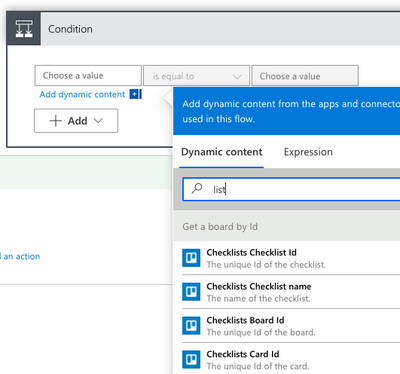This screenshot has height=374, width=400.
Task: Click the Condition step icon
Action: pyautogui.click(x=24, y=29)
